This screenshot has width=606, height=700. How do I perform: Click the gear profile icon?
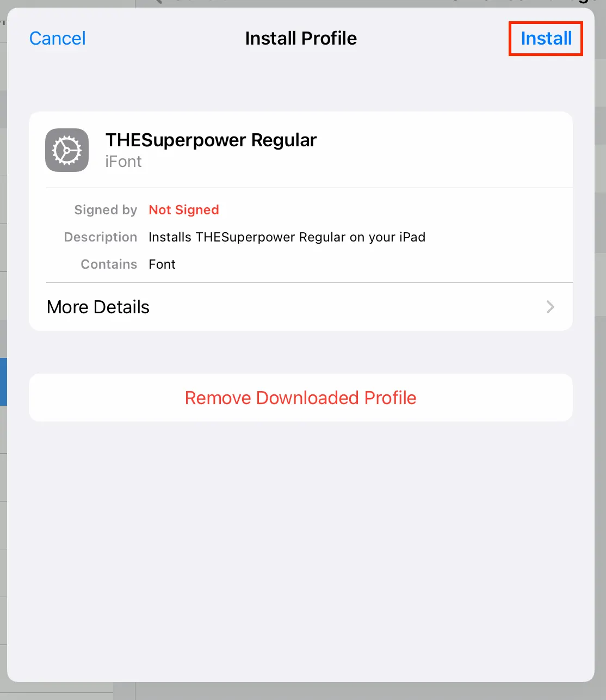67,150
